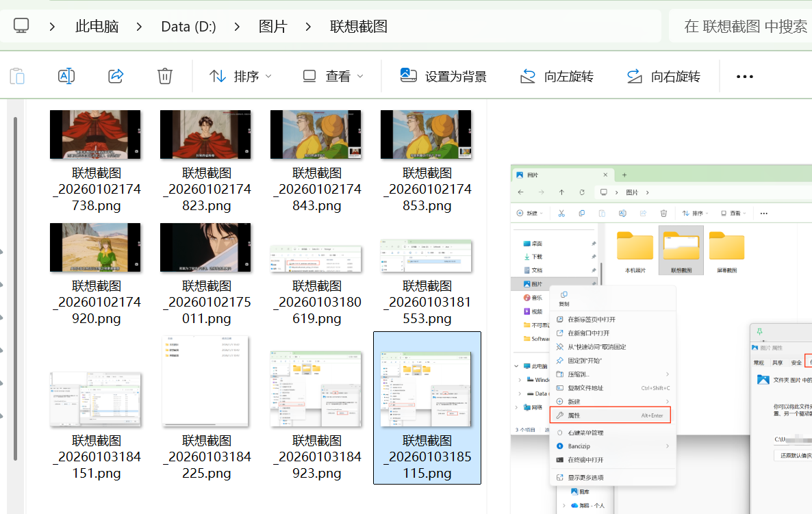Viewport: 812px width, 514px height.
Task: Click 向左旋转 rotate left button
Action: tap(557, 77)
